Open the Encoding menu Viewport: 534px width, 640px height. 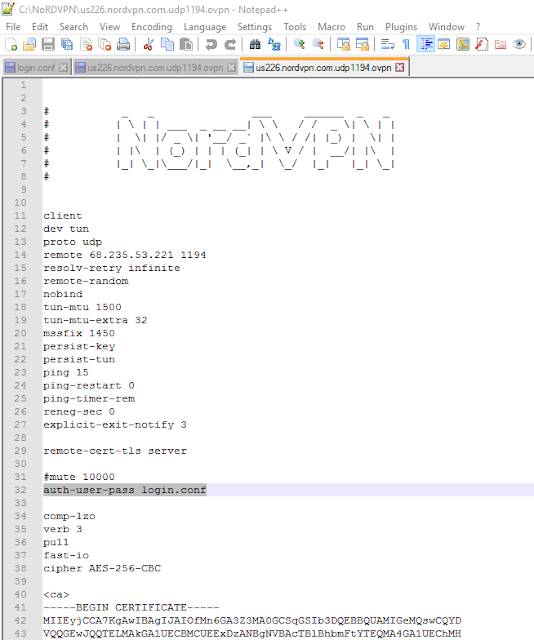pyautogui.click(x=151, y=27)
